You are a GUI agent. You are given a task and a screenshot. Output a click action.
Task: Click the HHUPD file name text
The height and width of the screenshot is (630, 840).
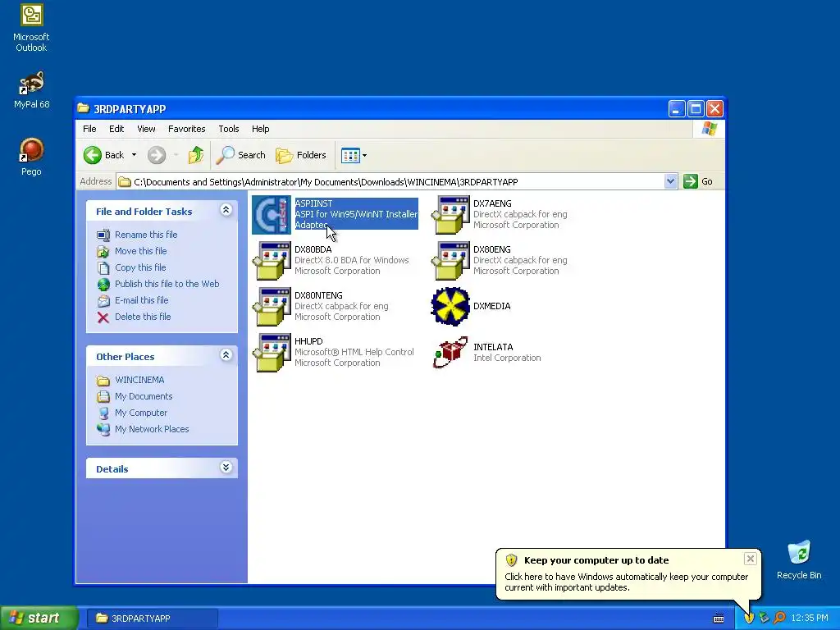pos(308,341)
